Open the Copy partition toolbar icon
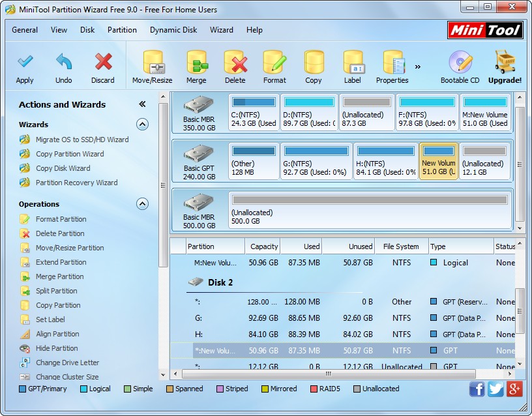The width and height of the screenshot is (532, 416). (x=314, y=65)
